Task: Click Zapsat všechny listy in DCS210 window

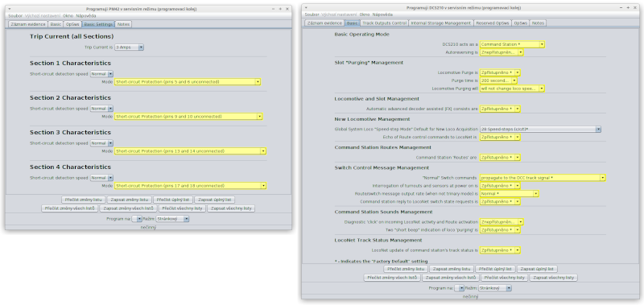Action: (554, 278)
